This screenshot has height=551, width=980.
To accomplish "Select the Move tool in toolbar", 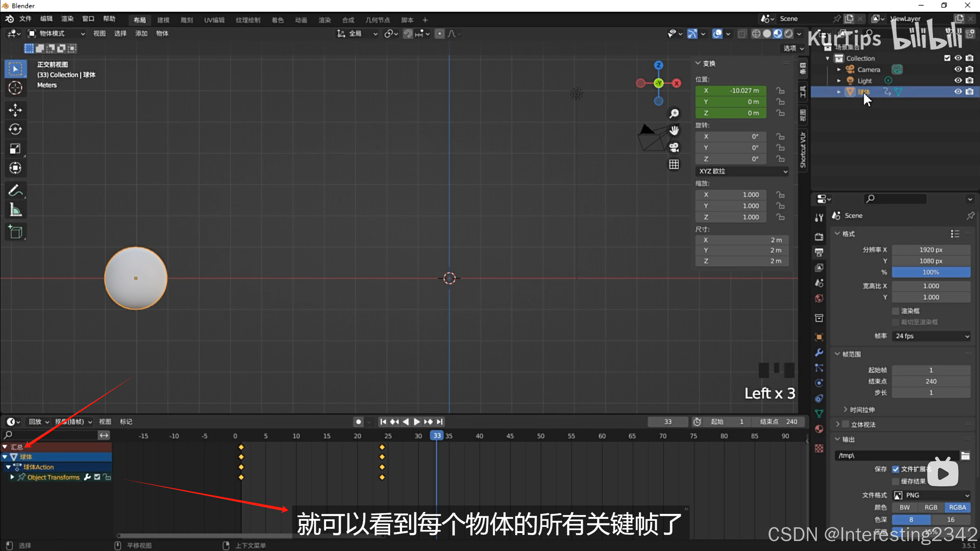I will pyautogui.click(x=15, y=110).
